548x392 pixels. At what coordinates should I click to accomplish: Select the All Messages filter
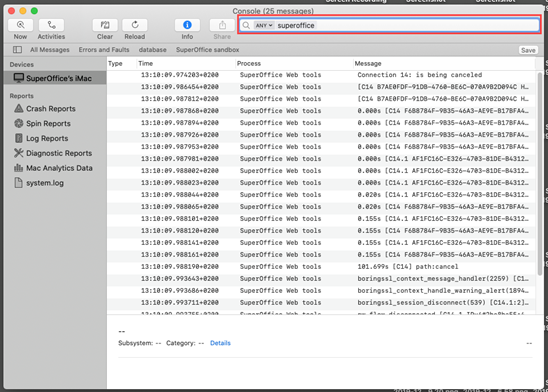pos(50,50)
